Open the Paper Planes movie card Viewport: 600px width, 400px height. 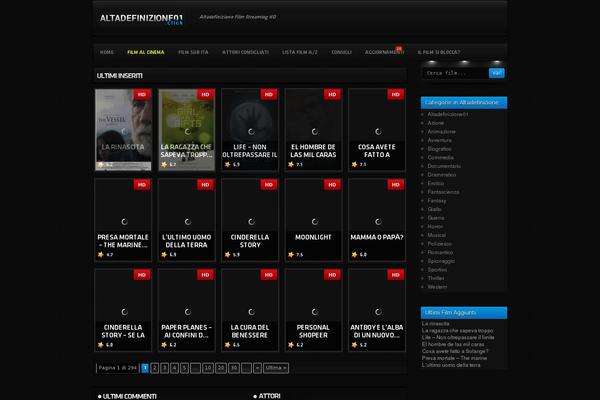pyautogui.click(x=187, y=310)
